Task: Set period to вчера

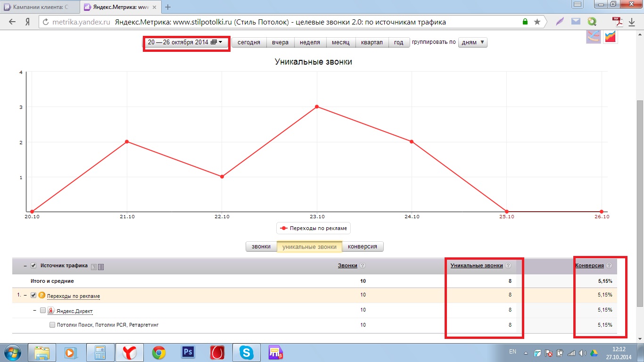Action: tap(280, 42)
